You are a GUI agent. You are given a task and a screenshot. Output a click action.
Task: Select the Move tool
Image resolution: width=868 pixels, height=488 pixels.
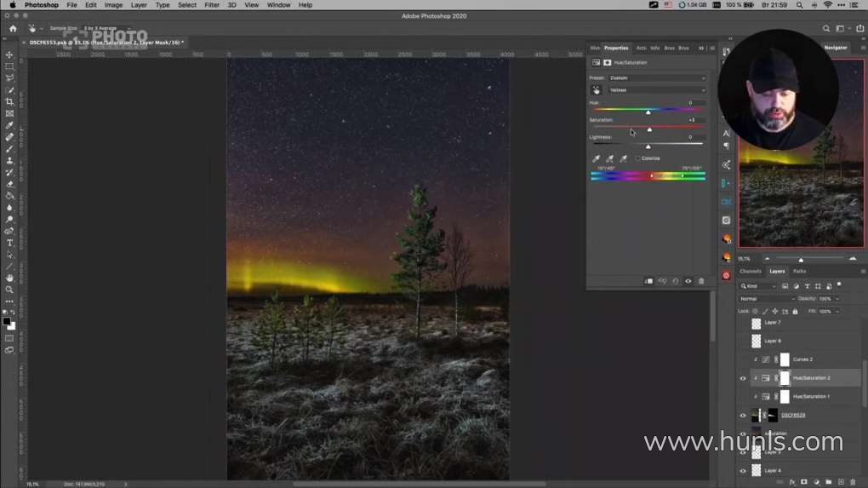[x=9, y=55]
